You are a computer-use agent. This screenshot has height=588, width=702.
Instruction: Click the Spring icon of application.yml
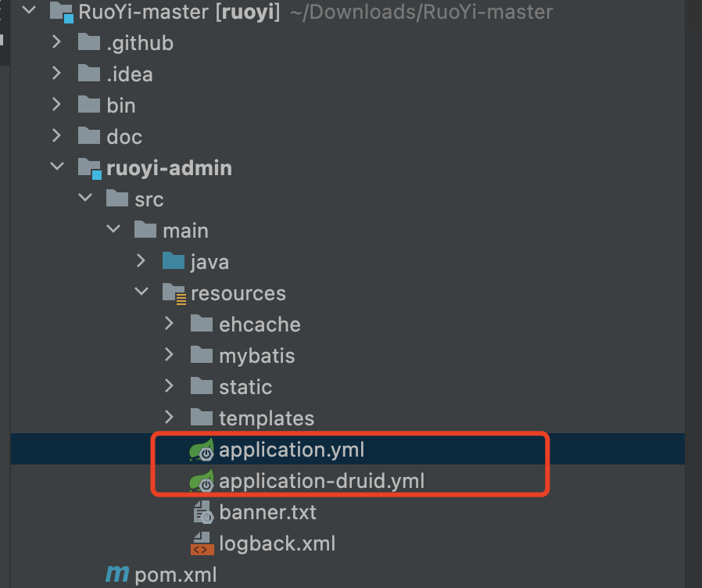[x=202, y=450]
